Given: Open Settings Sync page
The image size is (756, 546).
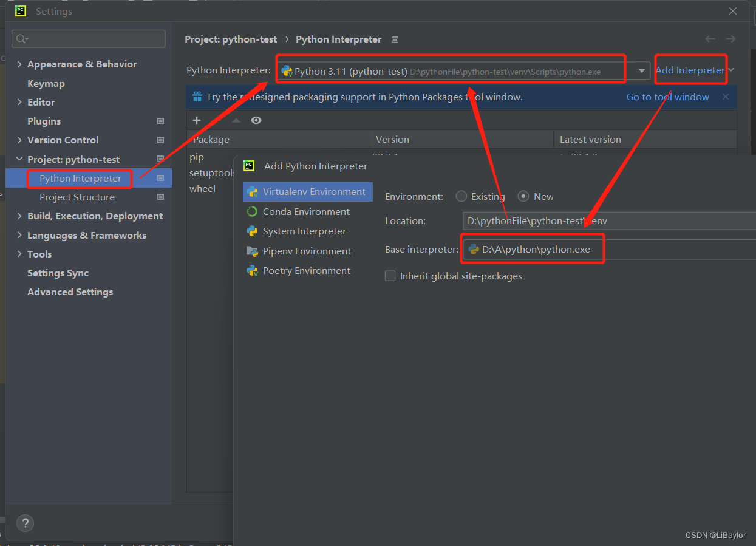Looking at the screenshot, I should pyautogui.click(x=58, y=273).
